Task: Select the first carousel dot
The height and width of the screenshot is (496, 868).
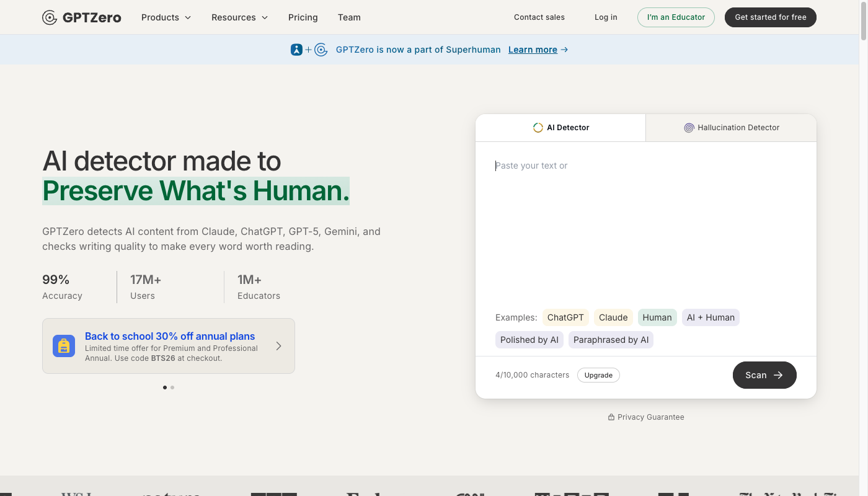Action: tap(165, 387)
